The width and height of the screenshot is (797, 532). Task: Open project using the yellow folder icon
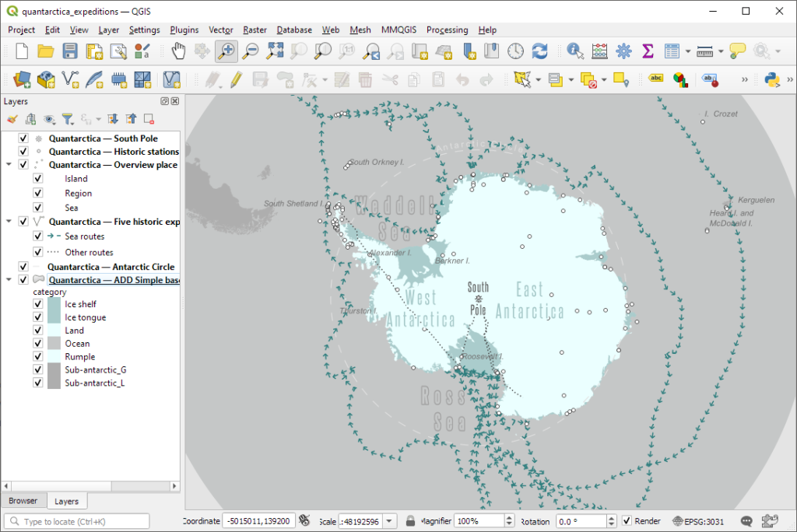(x=45, y=51)
